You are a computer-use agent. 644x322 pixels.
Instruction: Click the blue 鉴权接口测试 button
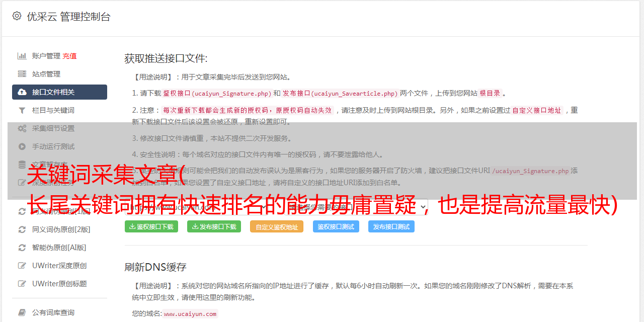[x=336, y=227]
